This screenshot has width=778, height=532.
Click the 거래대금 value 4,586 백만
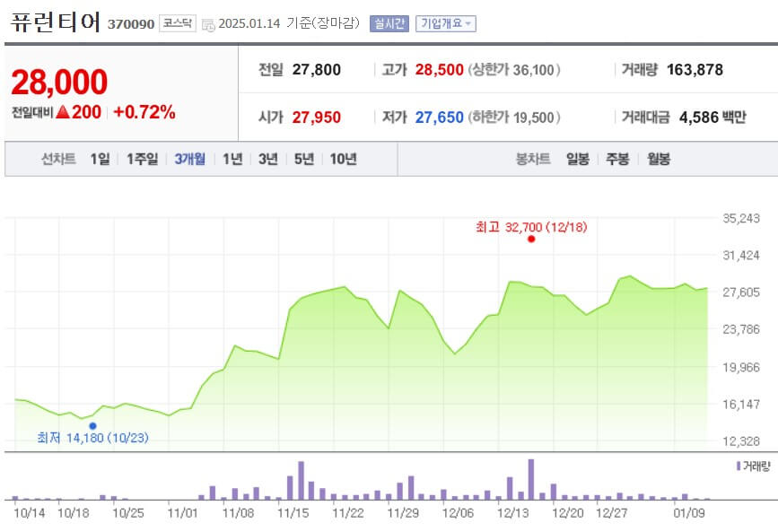point(712,118)
